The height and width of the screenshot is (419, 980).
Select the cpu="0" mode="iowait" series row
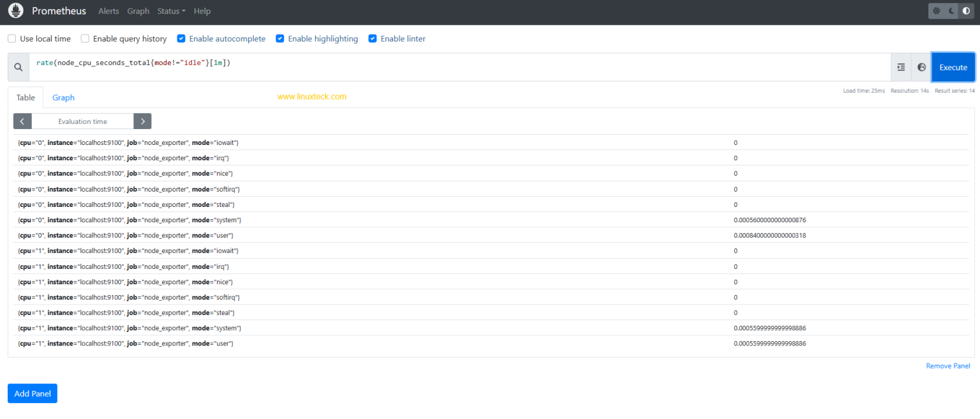coord(491,142)
